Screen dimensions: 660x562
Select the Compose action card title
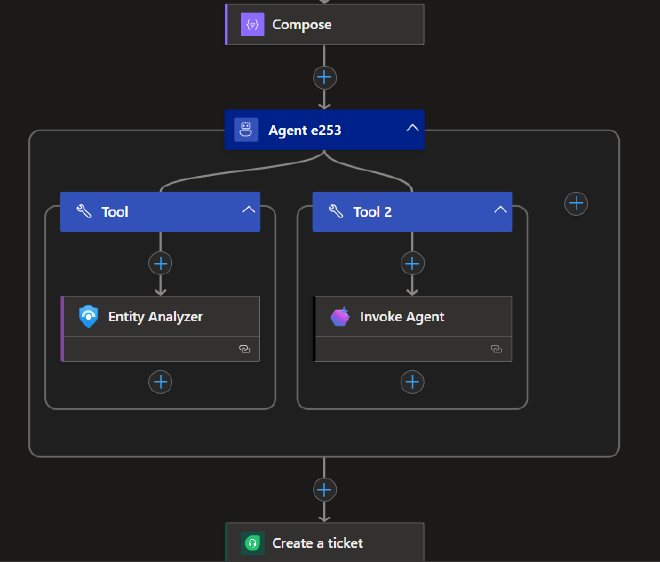tap(302, 24)
